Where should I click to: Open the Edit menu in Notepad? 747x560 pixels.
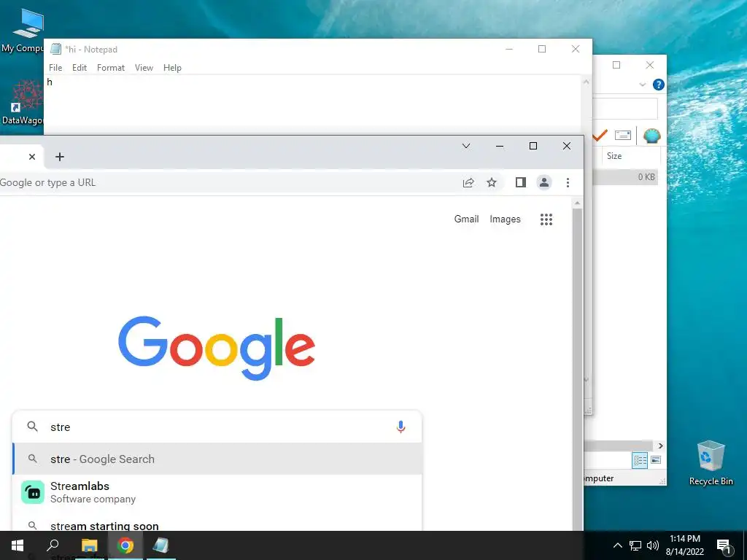79,68
